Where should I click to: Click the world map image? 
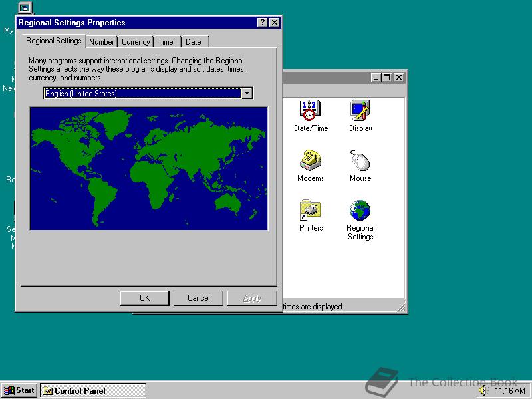[x=148, y=169]
